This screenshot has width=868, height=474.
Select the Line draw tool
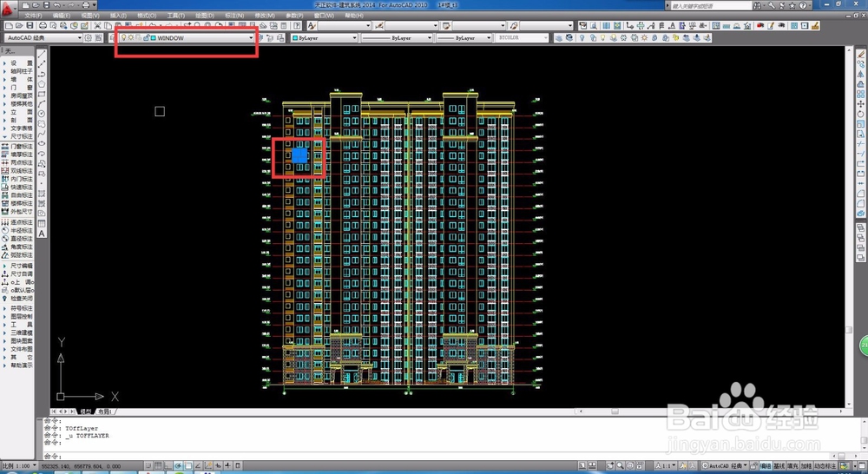(x=42, y=55)
